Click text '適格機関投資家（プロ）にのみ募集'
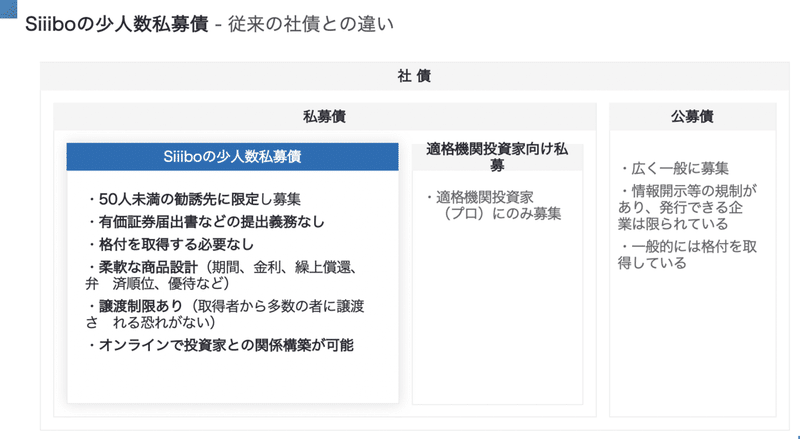The width and height of the screenshot is (800, 439). (x=493, y=205)
